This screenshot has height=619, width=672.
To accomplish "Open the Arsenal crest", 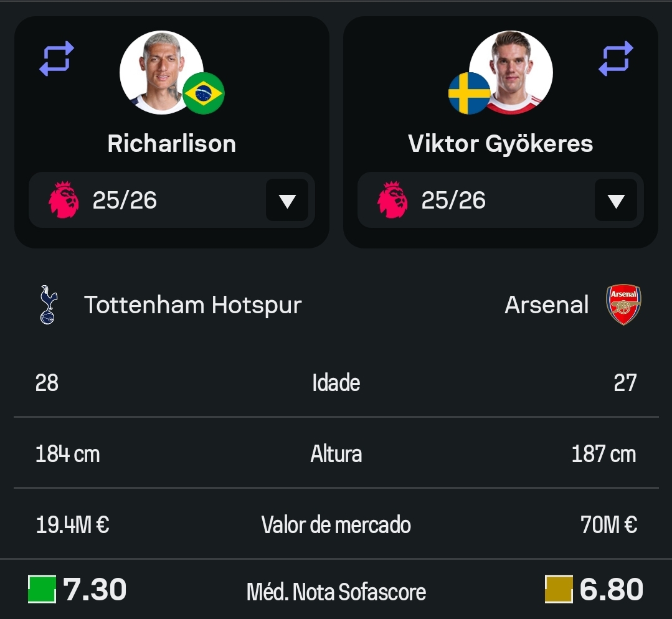I will pyautogui.click(x=623, y=305).
